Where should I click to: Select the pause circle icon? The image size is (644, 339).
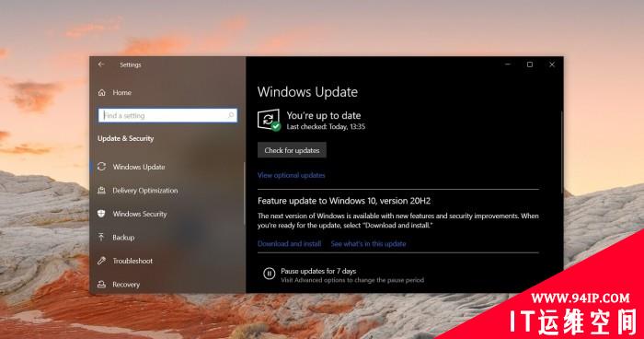[x=269, y=274]
